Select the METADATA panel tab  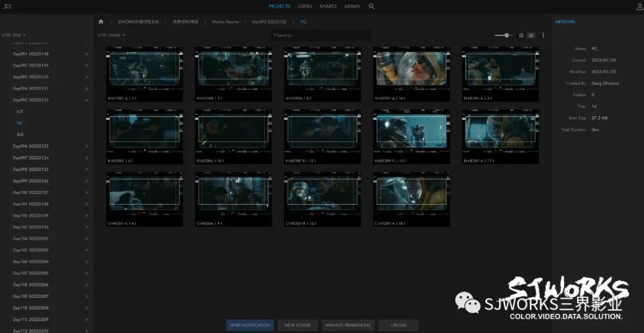coord(565,22)
